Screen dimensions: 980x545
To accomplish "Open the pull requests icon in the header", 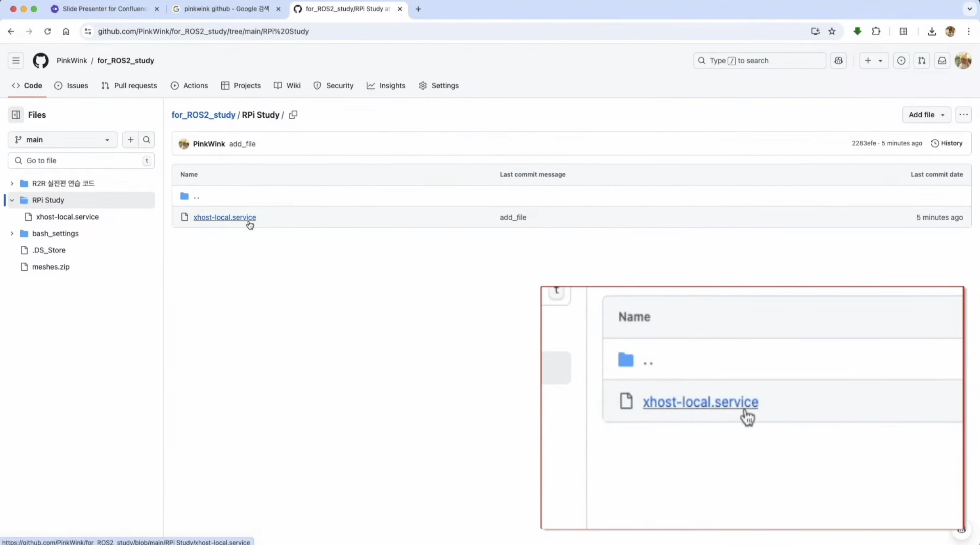I will (x=922, y=61).
